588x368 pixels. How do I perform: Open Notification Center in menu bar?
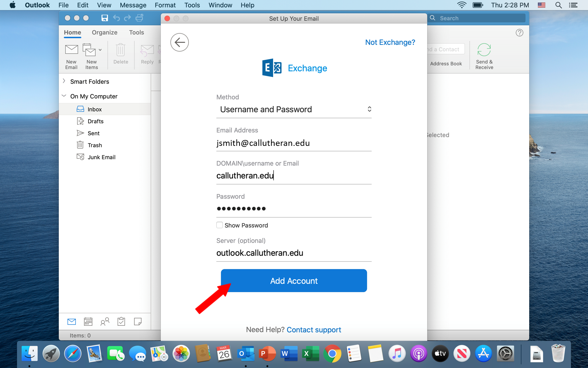[x=573, y=5]
